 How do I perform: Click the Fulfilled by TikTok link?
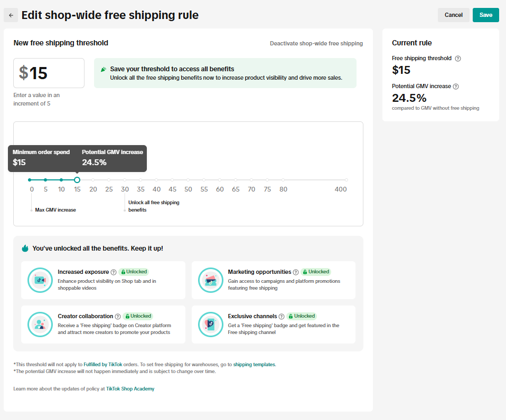click(x=102, y=365)
